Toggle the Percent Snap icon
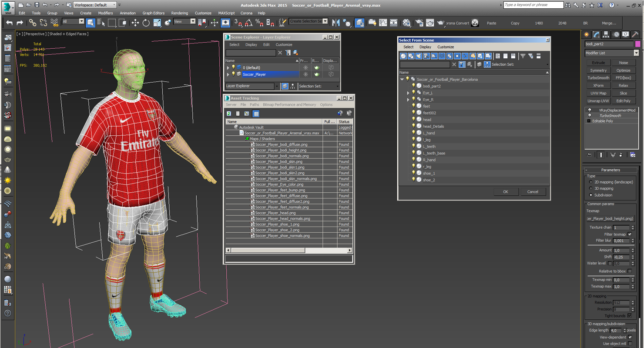The height and width of the screenshot is (348, 644). pyautogui.click(x=259, y=23)
